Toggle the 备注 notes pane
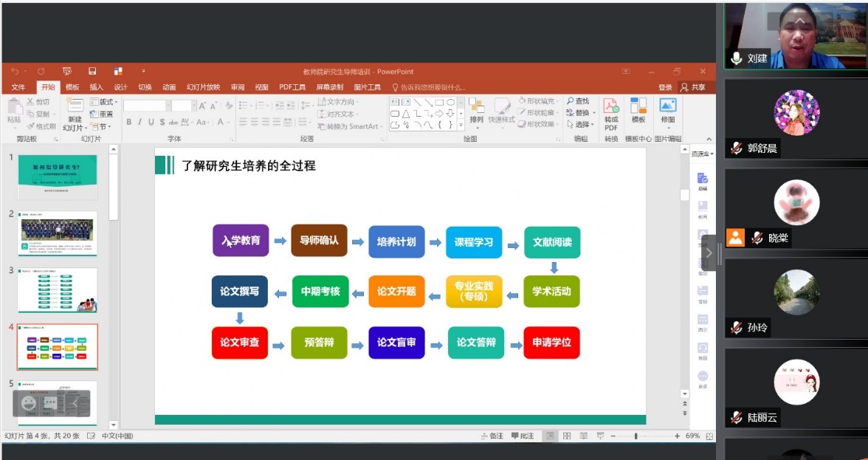The width and height of the screenshot is (868, 460). [492, 436]
